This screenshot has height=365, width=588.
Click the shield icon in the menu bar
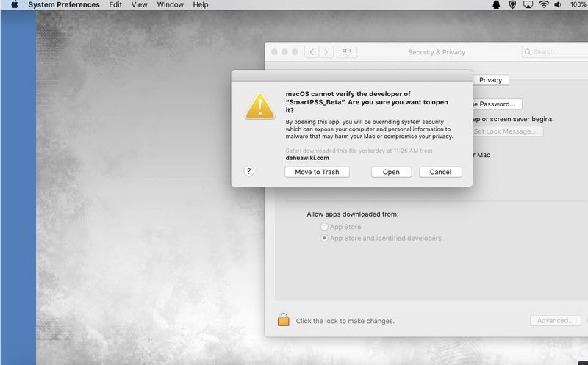(x=512, y=5)
